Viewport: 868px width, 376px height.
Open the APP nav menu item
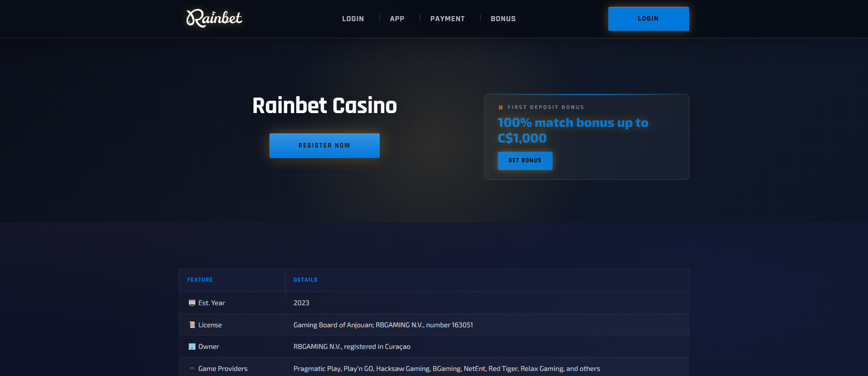click(397, 19)
